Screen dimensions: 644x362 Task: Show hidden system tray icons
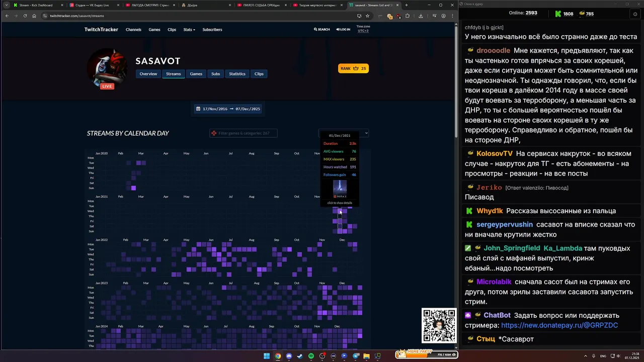(585, 356)
